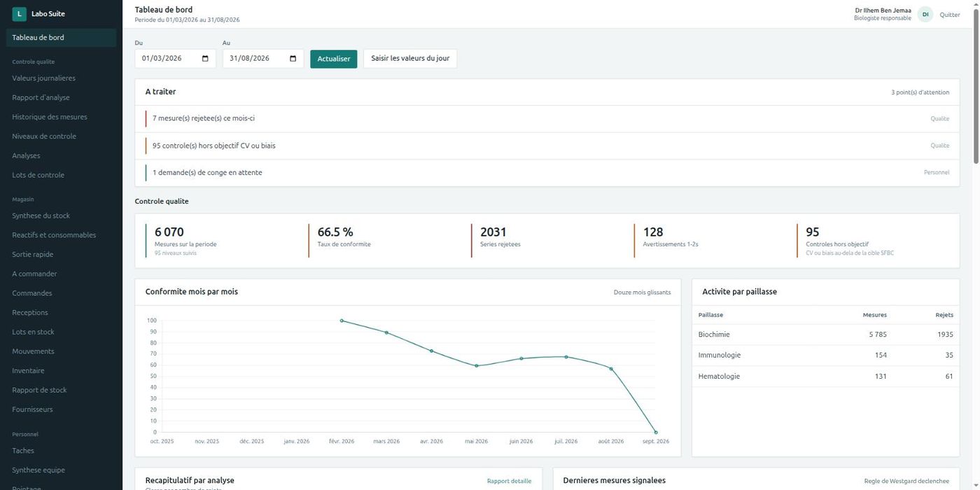Select Historique des mesures in sidebar
The width and height of the screenshot is (980, 490).
coord(50,117)
